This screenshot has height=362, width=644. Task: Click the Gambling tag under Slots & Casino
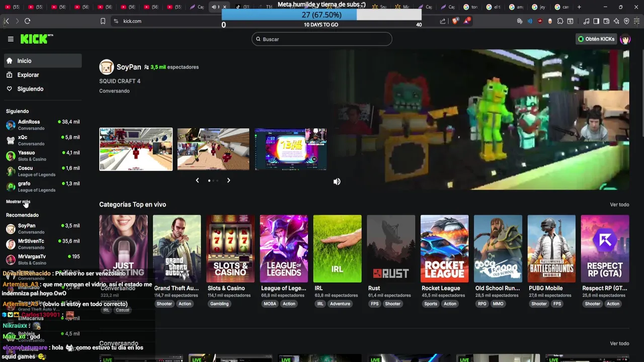[219, 304]
